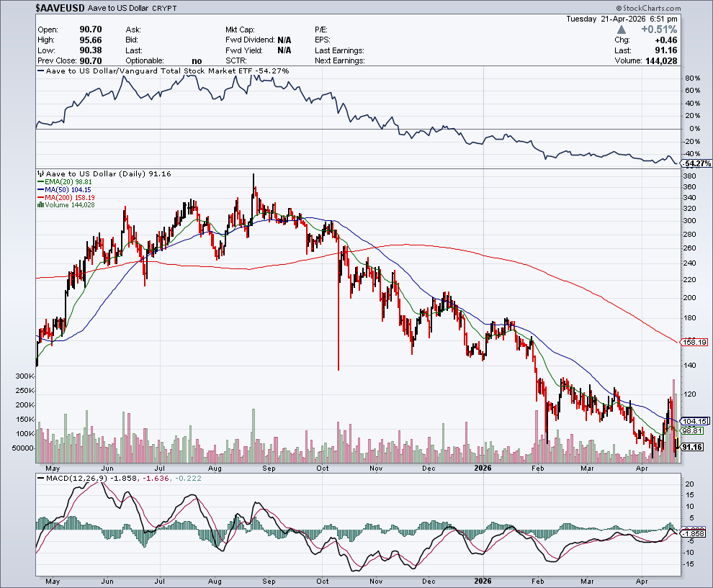This screenshot has height=588, width=713.
Task: Click the 158.19 MA(200) price tag
Action: point(696,342)
